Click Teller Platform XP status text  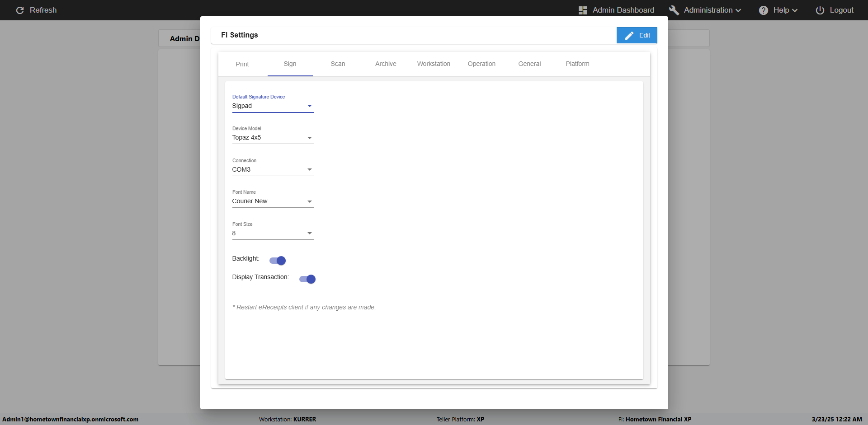(460, 419)
